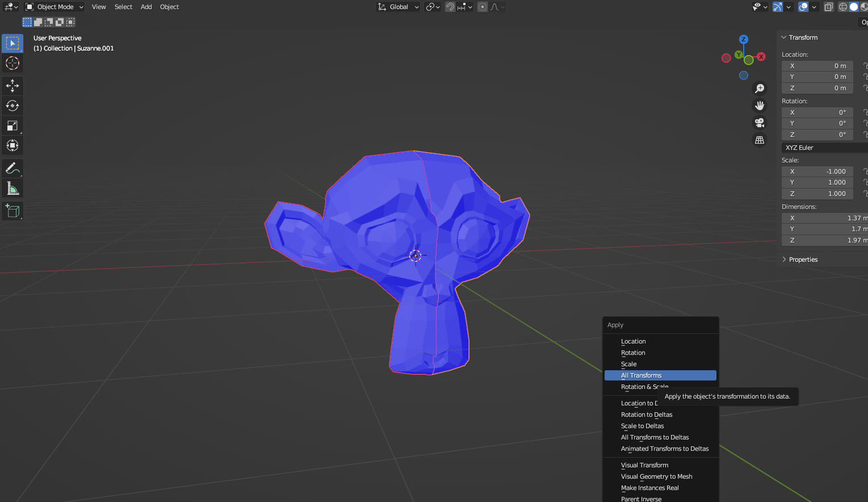The width and height of the screenshot is (868, 502).
Task: Enable solid viewport shading
Action: point(854,7)
